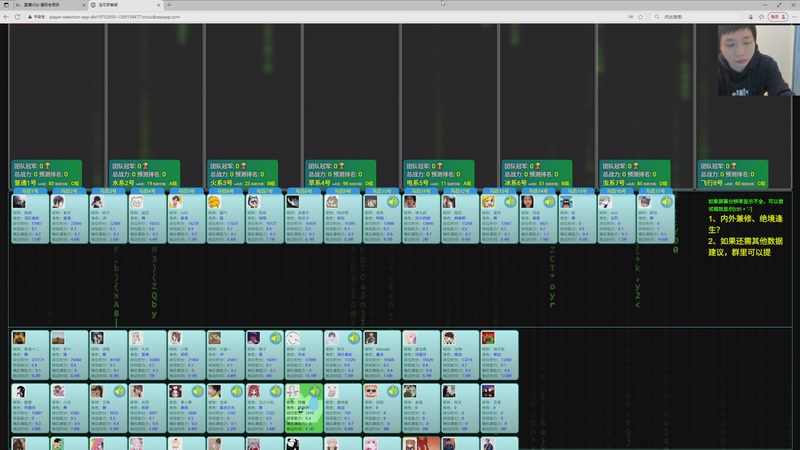Click the browser search box
800x450 pixels.
696,17
